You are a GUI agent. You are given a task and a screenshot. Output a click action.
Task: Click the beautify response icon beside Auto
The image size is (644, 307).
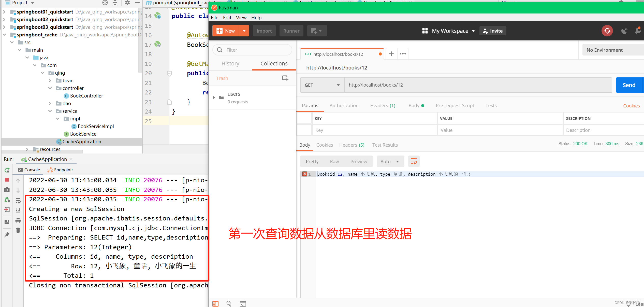[x=414, y=161]
